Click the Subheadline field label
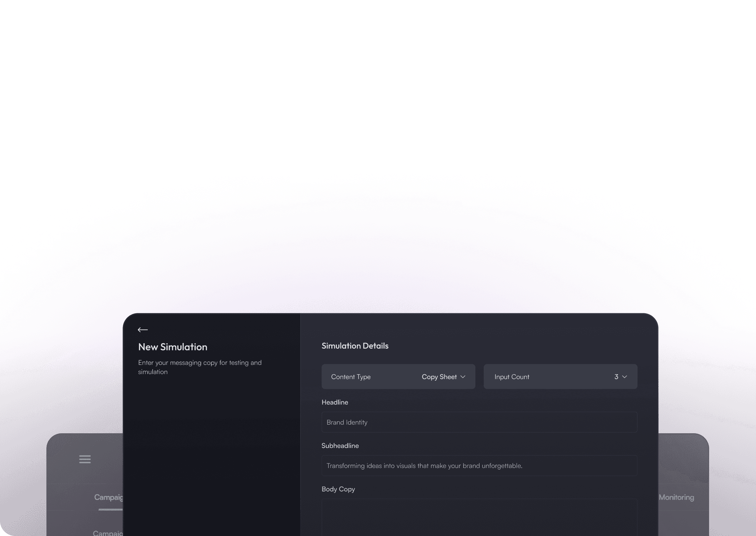Viewport: 756px width, 536px height. coord(340,445)
